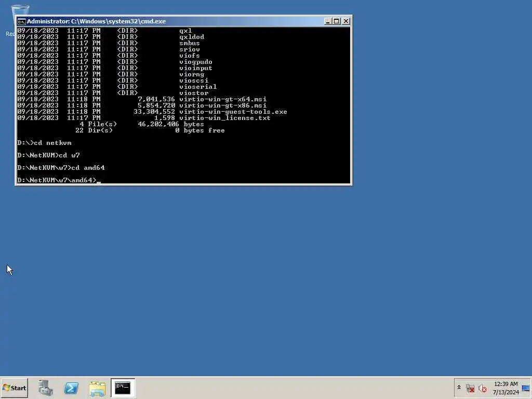Click the Show desktop tray icon
532x399 pixels.
click(x=526, y=388)
